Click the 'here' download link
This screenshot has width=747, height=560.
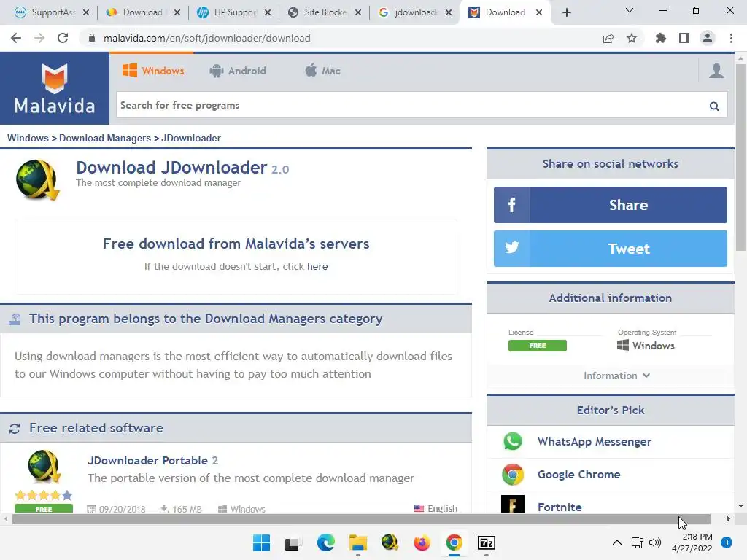click(x=317, y=266)
